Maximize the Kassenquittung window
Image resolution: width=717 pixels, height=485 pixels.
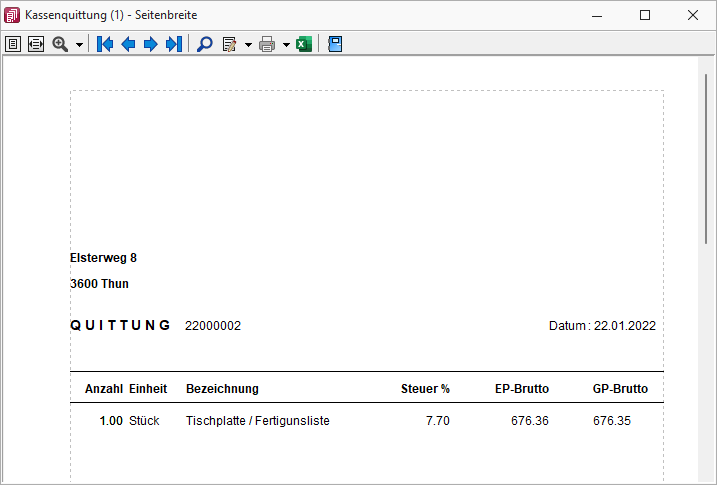click(645, 15)
